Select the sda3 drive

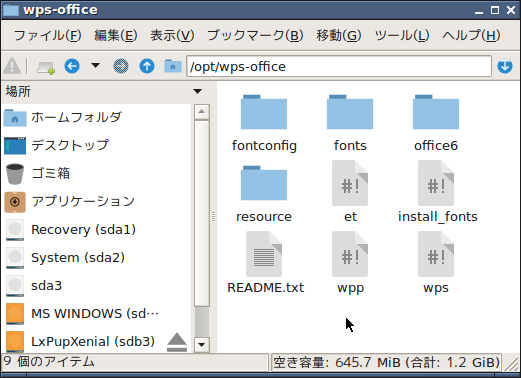[x=96, y=286]
